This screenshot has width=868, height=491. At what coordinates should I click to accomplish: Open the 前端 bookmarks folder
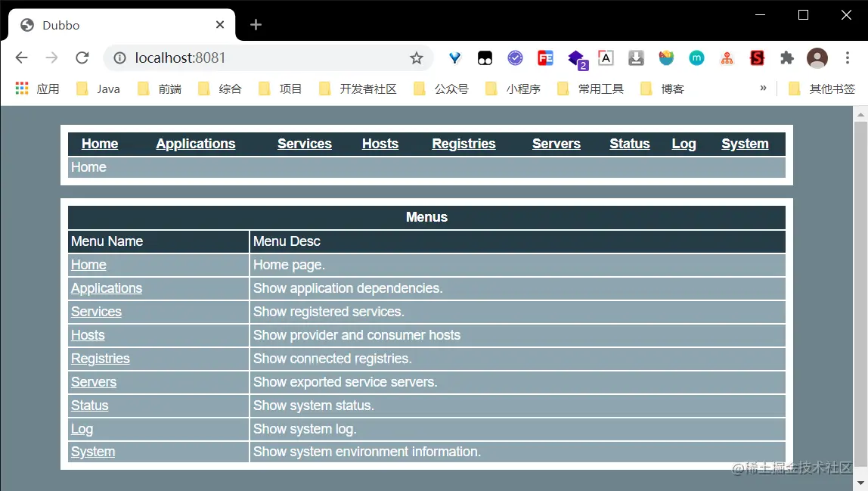pyautogui.click(x=160, y=89)
